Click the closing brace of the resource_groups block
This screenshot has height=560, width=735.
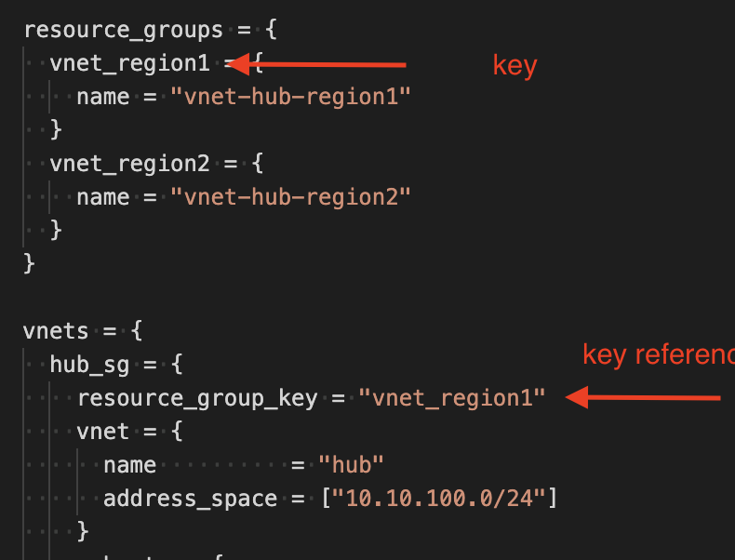29,263
